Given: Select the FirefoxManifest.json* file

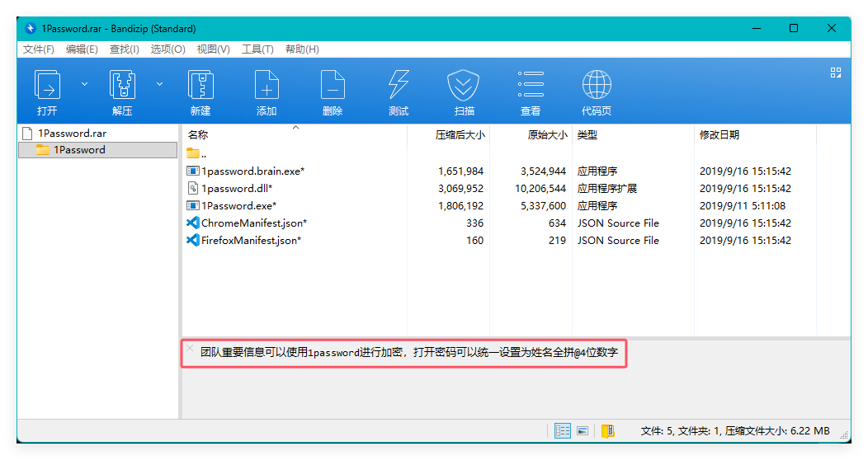Looking at the screenshot, I should coord(251,241).
